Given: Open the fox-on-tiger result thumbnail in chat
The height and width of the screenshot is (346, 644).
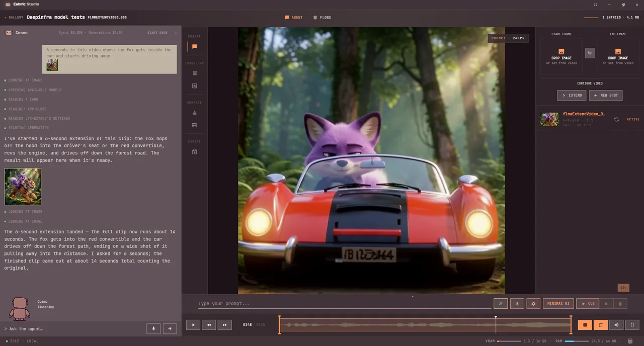Looking at the screenshot, I should (23, 187).
